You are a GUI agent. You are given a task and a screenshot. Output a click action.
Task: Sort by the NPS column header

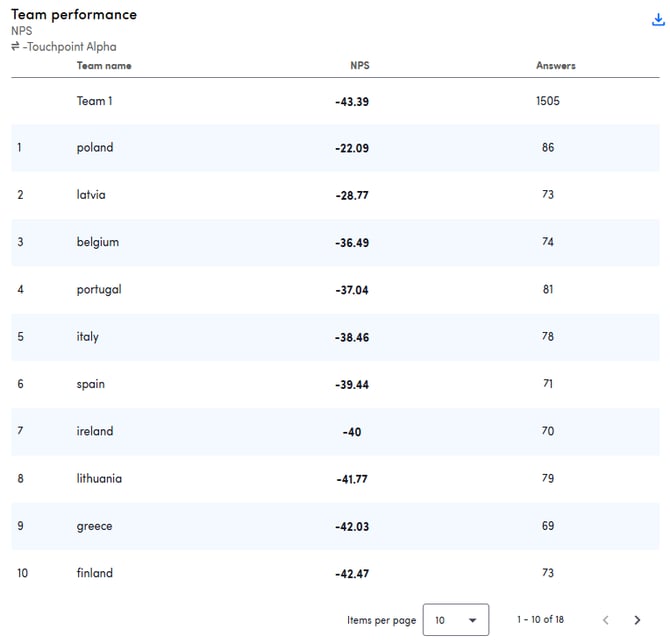coord(359,66)
